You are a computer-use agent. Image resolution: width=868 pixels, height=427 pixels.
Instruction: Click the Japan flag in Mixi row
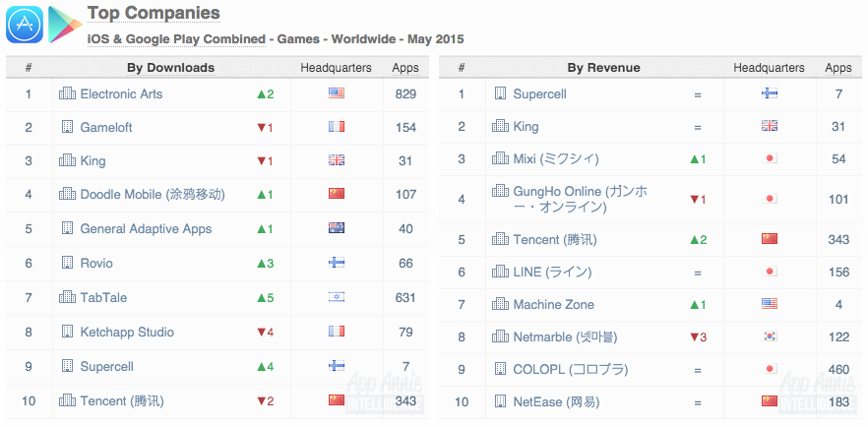(x=769, y=158)
